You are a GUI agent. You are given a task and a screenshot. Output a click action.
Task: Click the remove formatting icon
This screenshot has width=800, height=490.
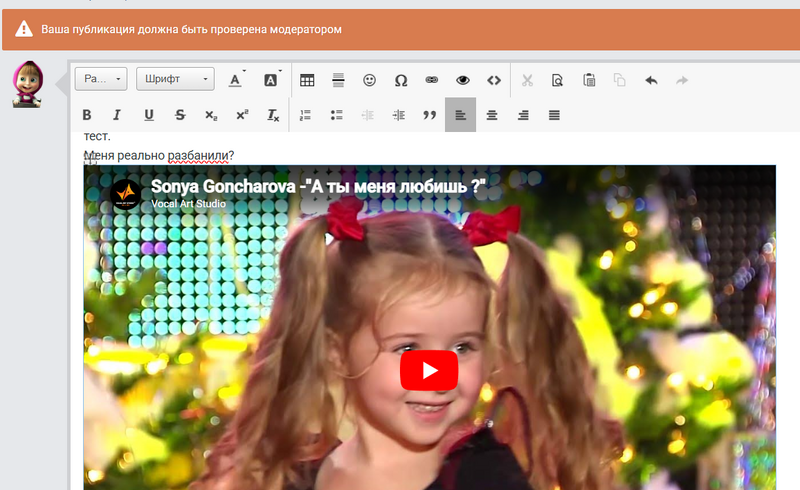click(273, 115)
